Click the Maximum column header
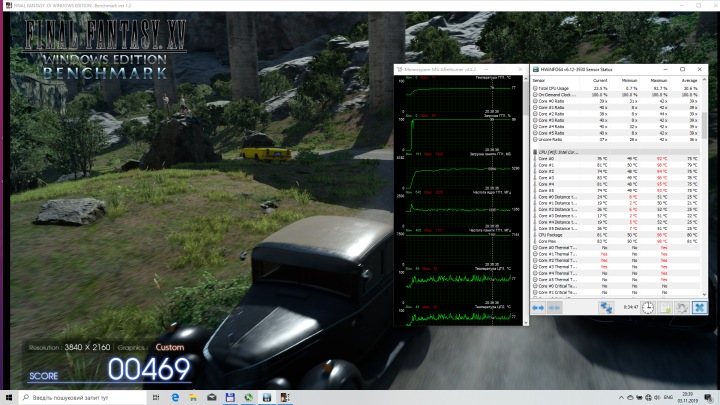 [x=660, y=79]
